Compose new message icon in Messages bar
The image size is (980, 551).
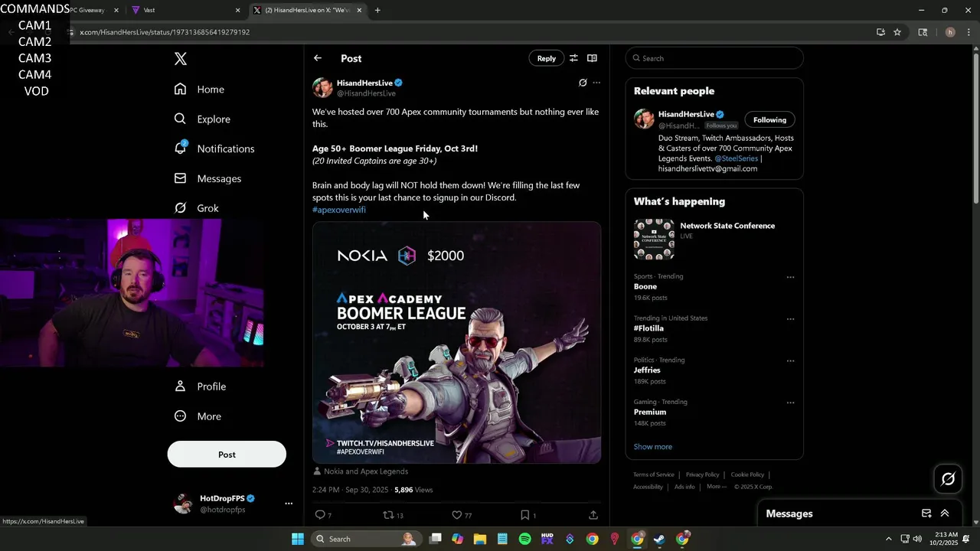click(x=926, y=514)
